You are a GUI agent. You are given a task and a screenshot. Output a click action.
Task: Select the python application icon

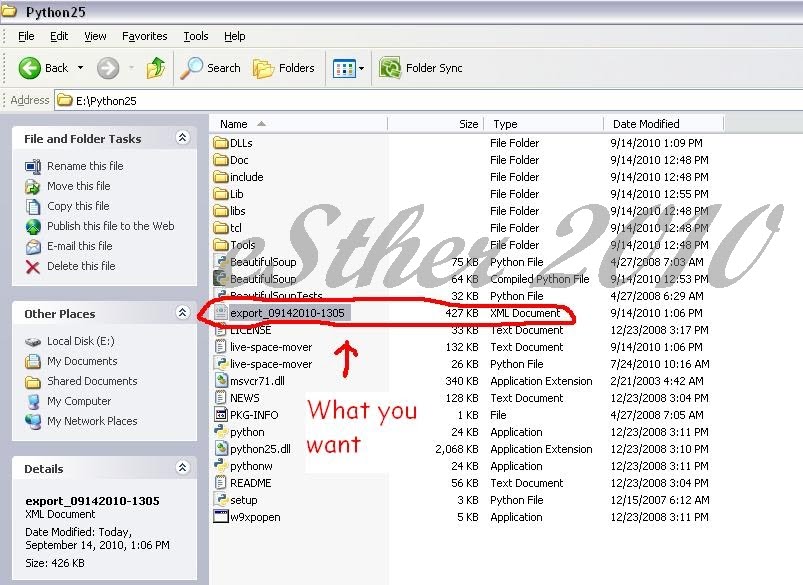coord(221,431)
